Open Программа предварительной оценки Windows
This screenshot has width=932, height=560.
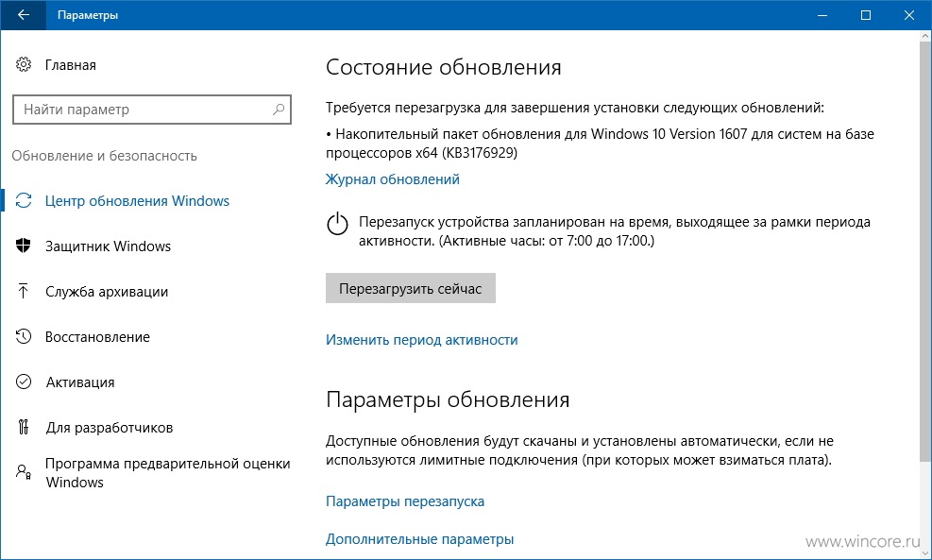pyautogui.click(x=168, y=472)
